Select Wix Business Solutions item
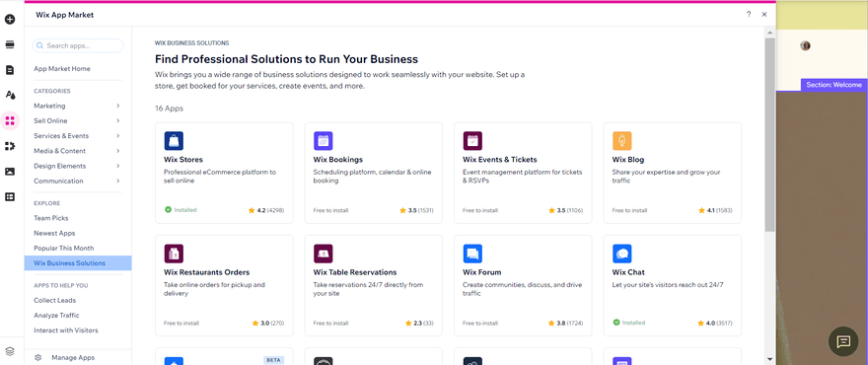Screen dimensions: 868x365 click(78, 263)
